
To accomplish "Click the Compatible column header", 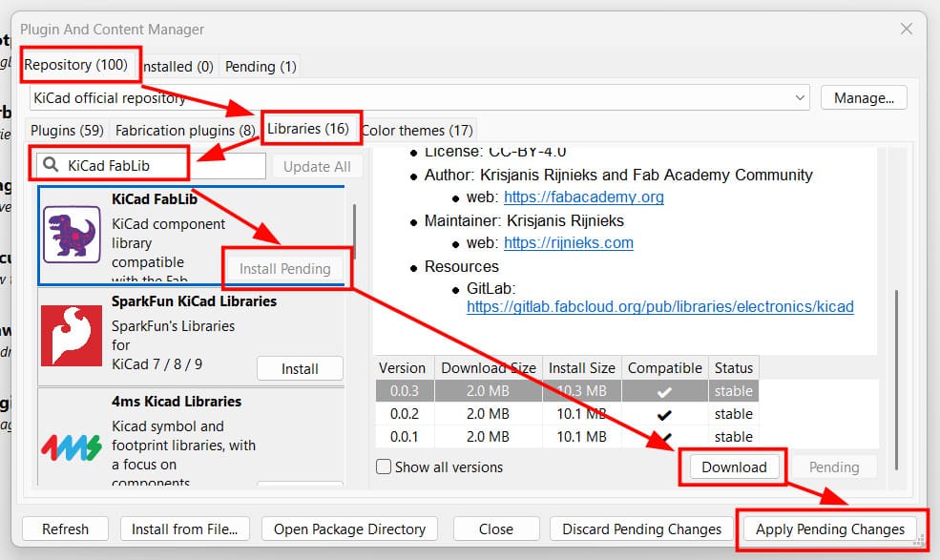I will (664, 367).
